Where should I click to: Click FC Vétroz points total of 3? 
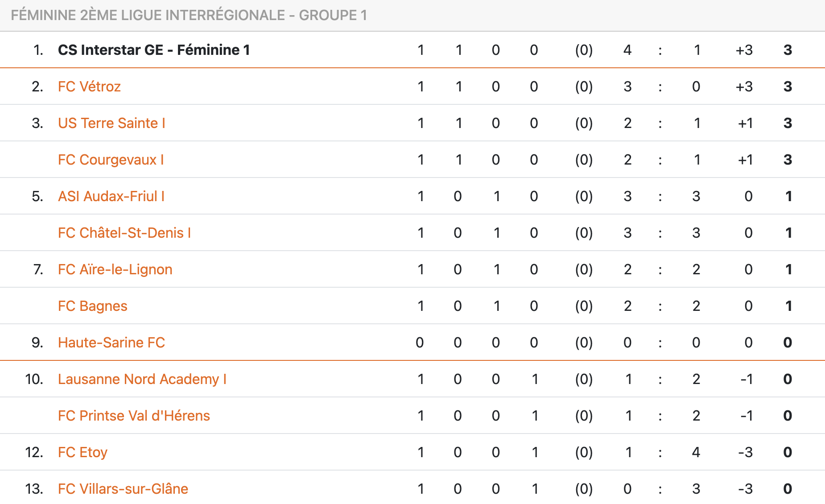pyautogui.click(x=788, y=87)
